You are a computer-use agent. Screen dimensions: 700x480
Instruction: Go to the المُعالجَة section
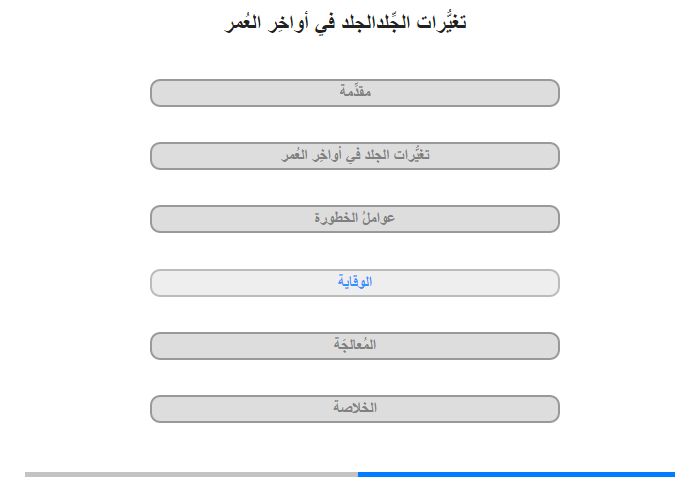pyautogui.click(x=355, y=346)
